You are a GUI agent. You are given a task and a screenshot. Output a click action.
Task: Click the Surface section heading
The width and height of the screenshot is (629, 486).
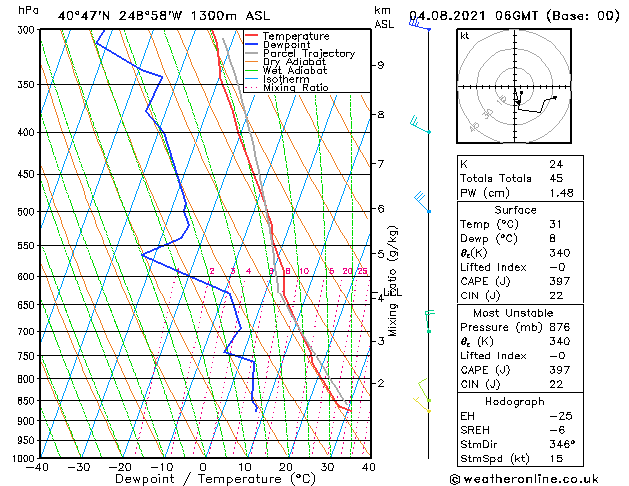coord(515,210)
